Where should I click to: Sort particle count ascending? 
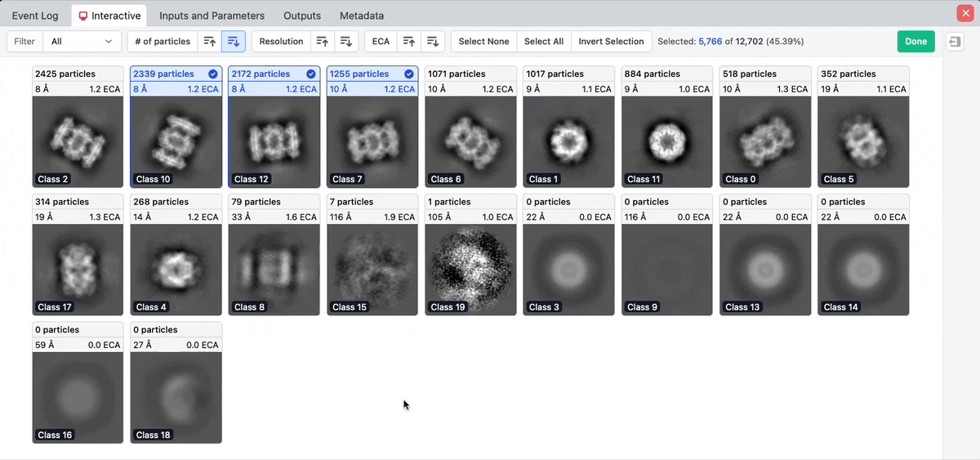[210, 42]
